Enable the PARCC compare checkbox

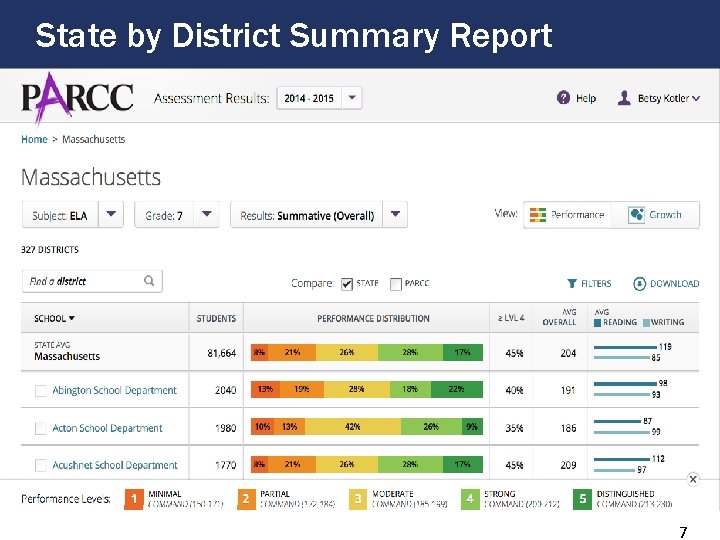(x=396, y=284)
